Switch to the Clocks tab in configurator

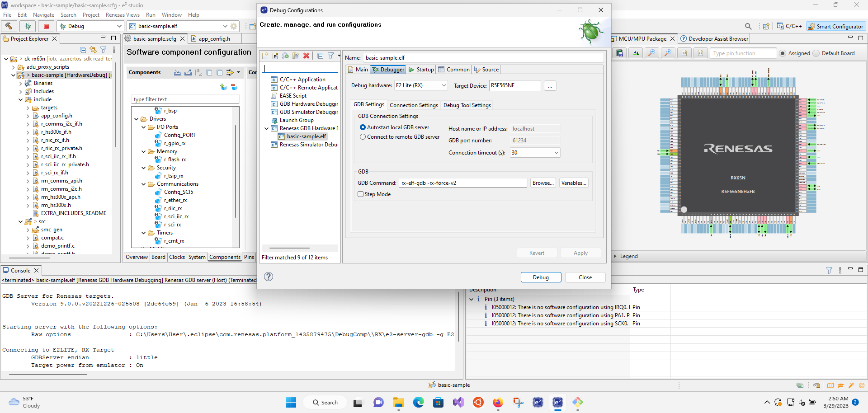pyautogui.click(x=177, y=257)
